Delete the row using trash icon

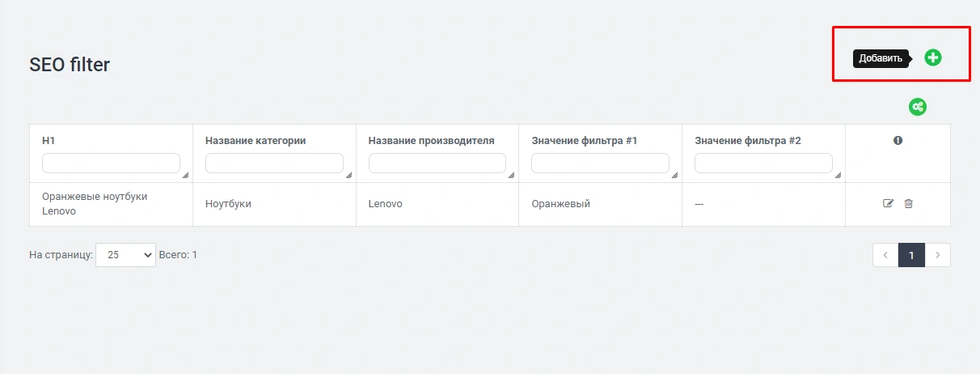[x=908, y=203]
